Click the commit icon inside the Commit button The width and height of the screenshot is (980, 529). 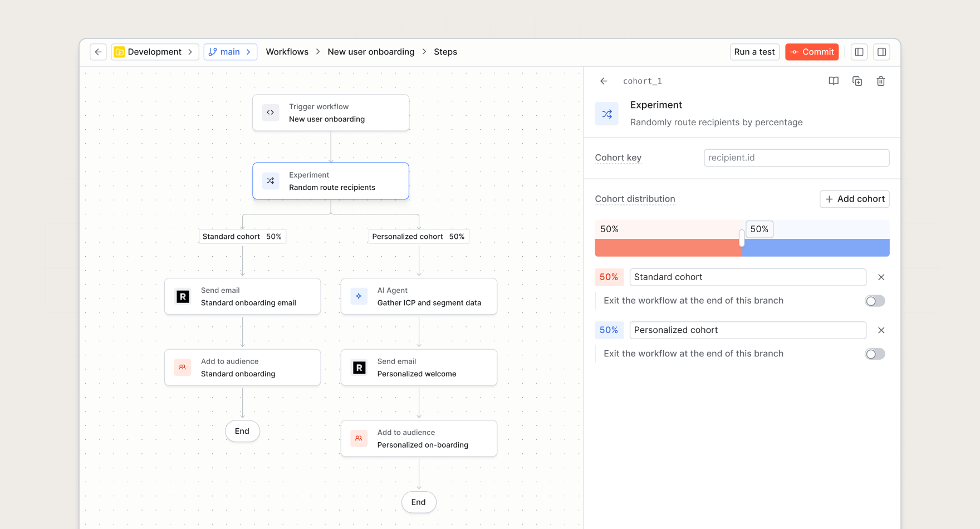click(x=795, y=52)
